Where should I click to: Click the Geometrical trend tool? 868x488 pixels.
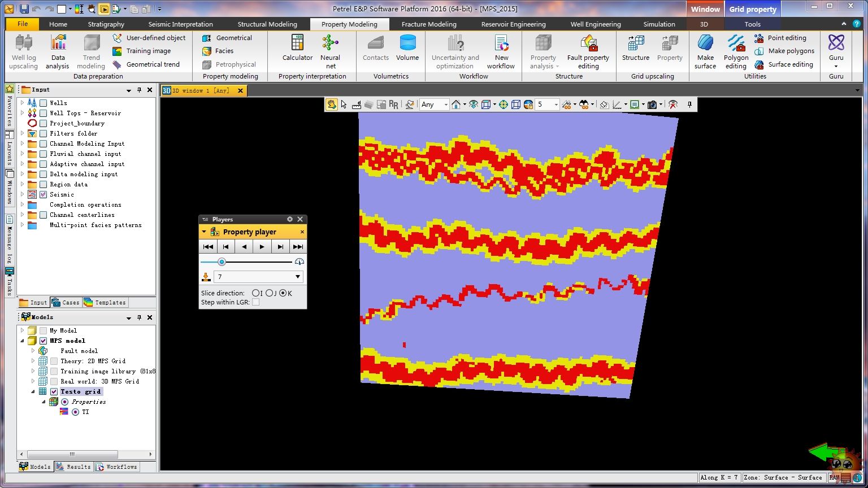[146, 64]
